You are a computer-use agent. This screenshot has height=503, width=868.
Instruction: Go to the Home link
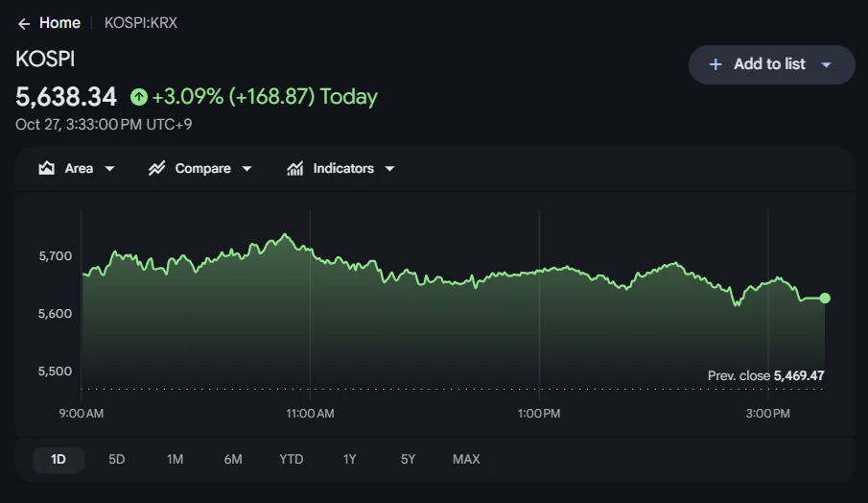coord(59,23)
